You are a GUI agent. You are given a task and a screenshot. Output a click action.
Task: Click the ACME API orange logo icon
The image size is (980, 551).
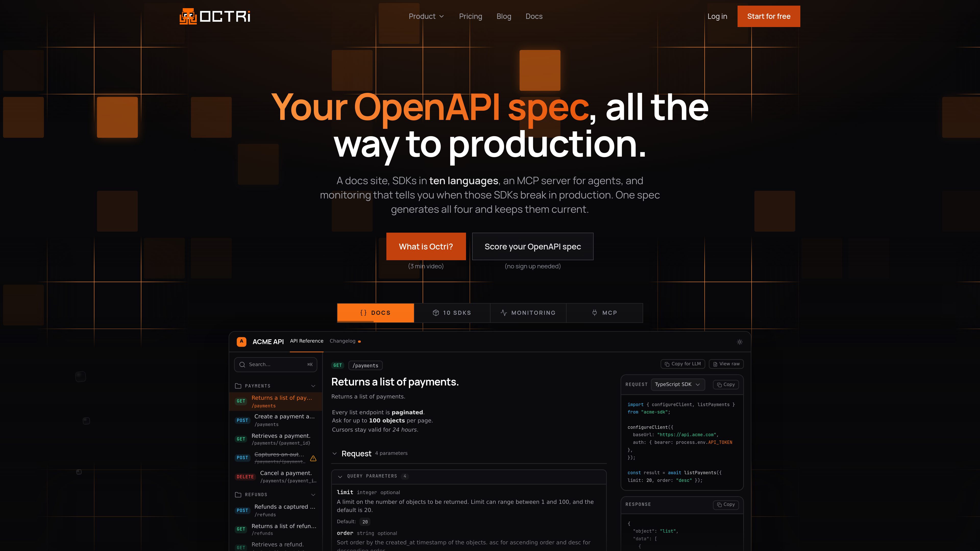point(242,342)
